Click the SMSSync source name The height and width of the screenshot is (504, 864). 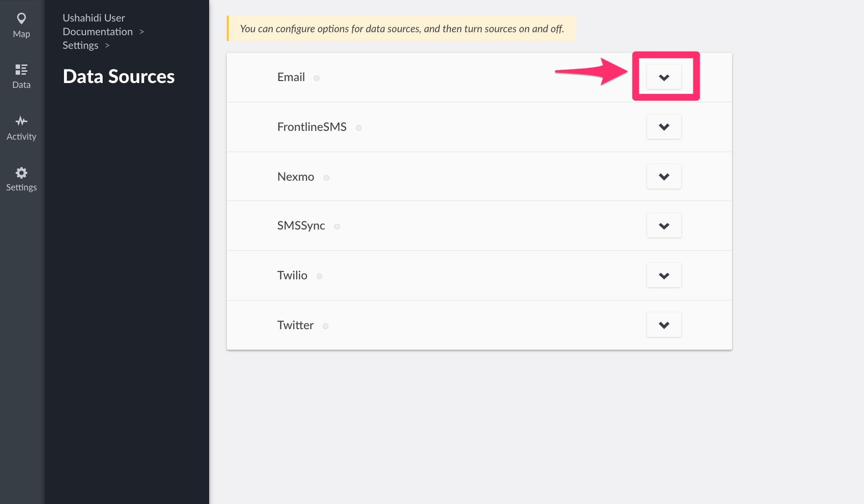pos(301,226)
